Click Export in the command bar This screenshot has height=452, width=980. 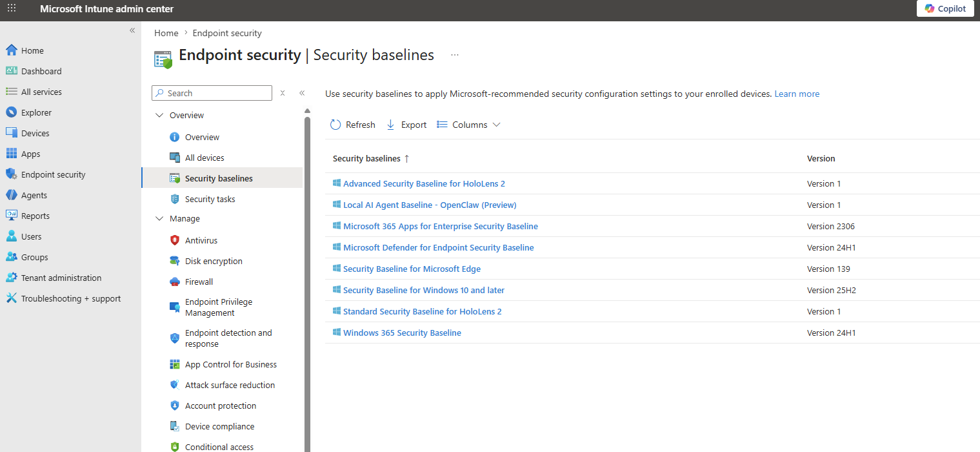(x=406, y=125)
